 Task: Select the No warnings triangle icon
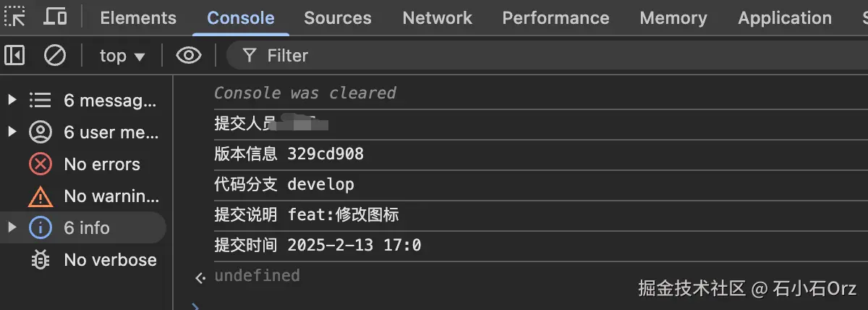coord(41,196)
